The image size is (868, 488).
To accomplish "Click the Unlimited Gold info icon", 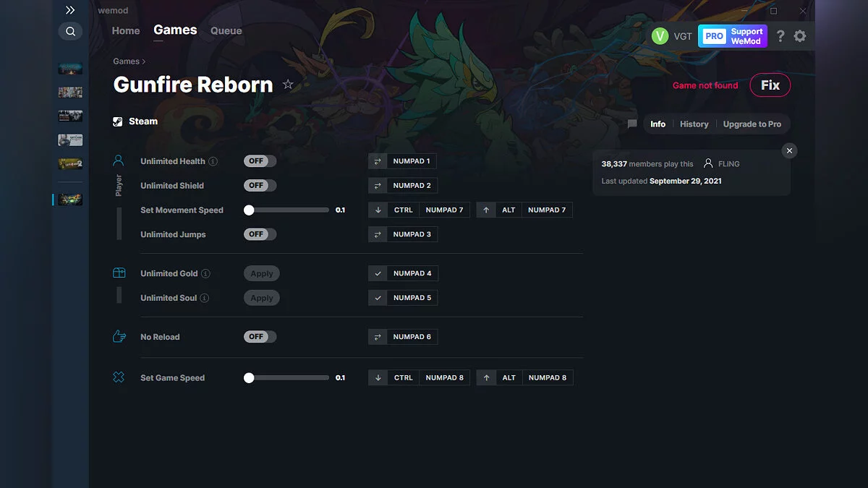I will [x=206, y=273].
